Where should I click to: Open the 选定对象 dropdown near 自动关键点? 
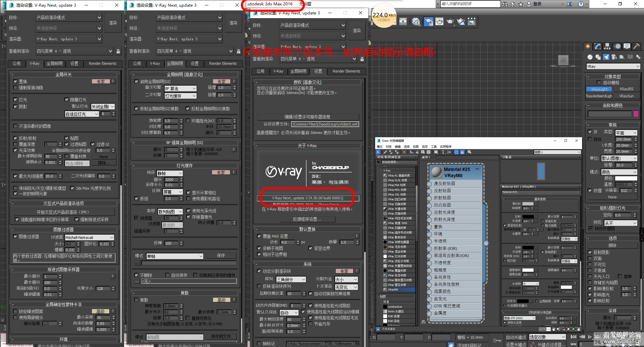click(x=547, y=337)
